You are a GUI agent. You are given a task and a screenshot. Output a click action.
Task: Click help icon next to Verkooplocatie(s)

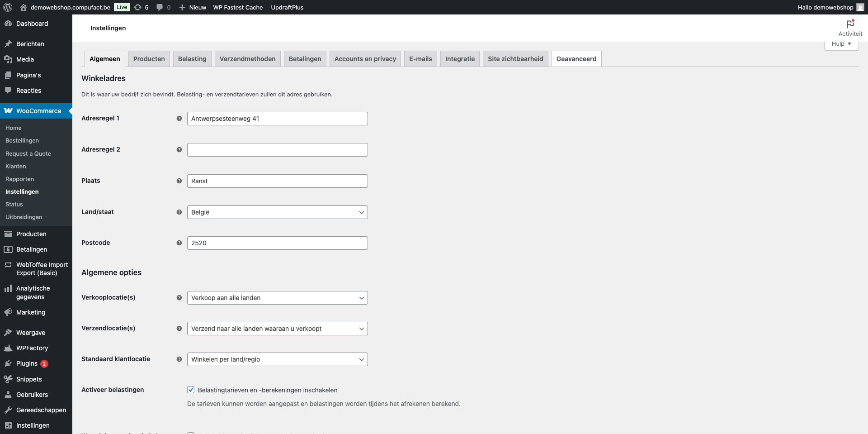pos(179,298)
